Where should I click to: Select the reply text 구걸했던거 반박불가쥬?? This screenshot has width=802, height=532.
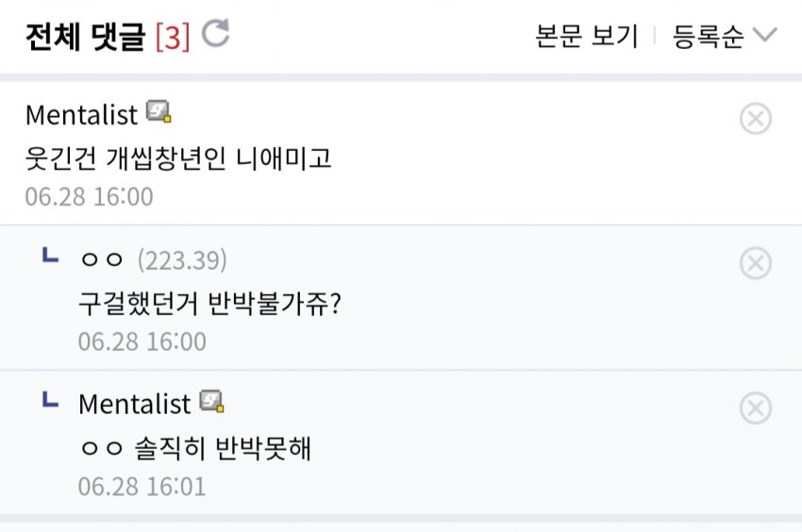tap(209, 304)
